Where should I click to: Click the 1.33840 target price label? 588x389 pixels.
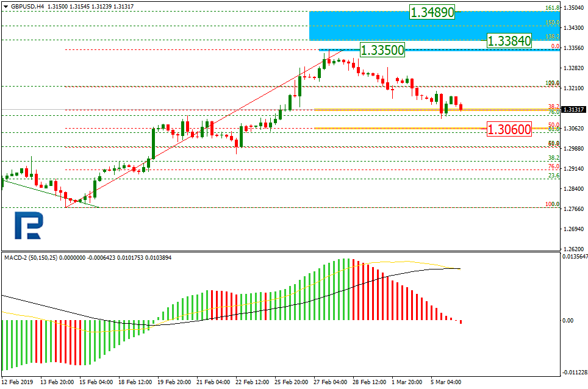pos(509,41)
